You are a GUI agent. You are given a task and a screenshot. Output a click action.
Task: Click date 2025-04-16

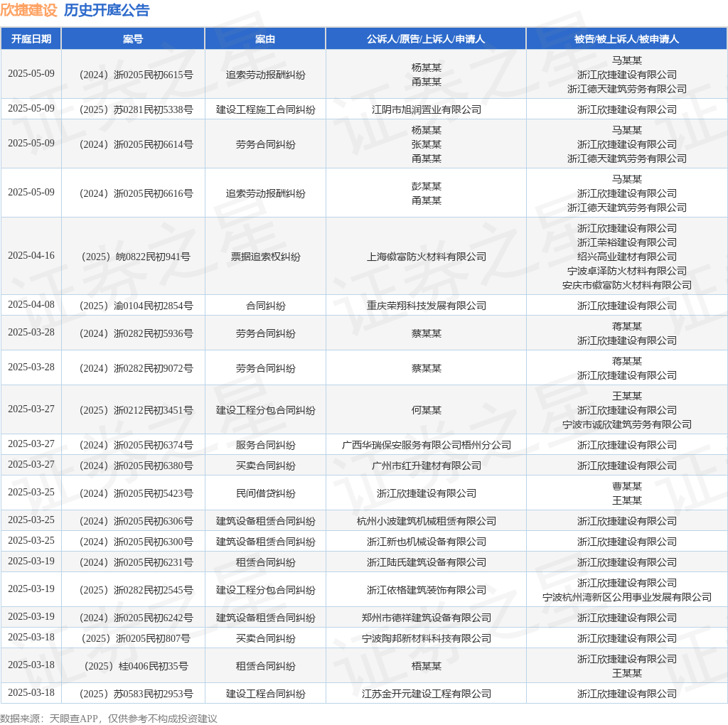click(31, 255)
